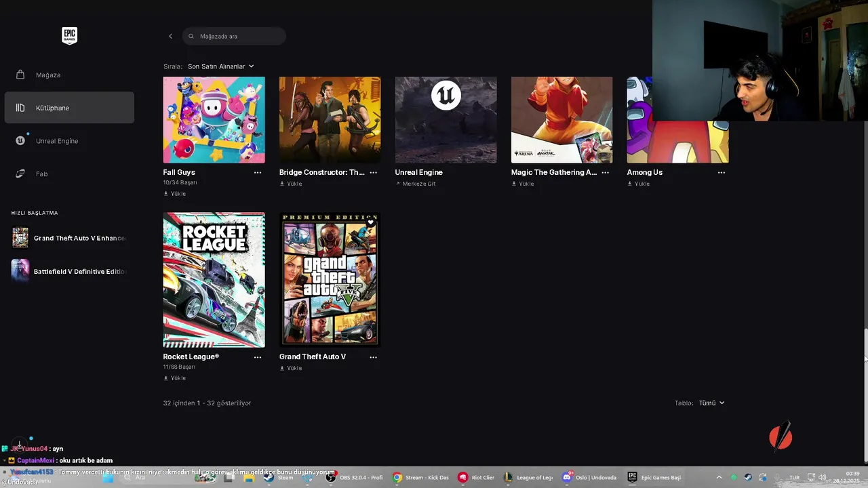The width and height of the screenshot is (868, 488).
Task: Open the Magic The Gathering Arena cover
Action: pos(561,120)
